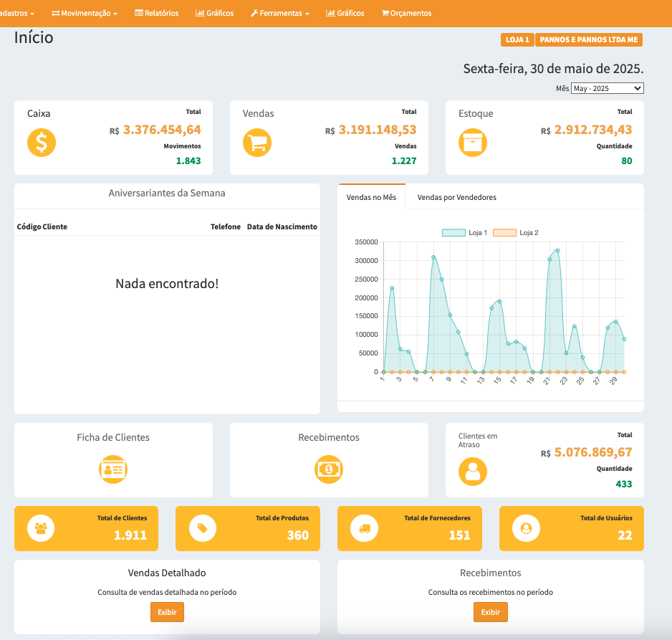Click the Estoque archive box icon

pos(473,143)
